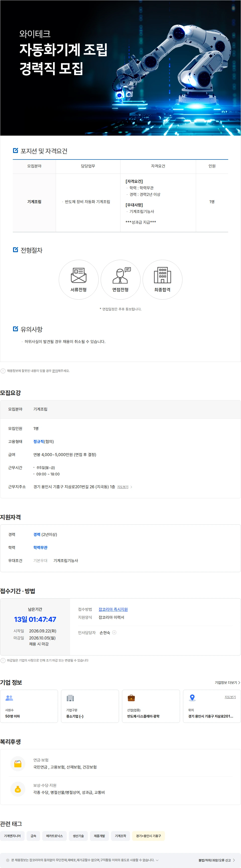Click the info icon beside 마감일은 기업의 사정으로

click(x=3, y=661)
